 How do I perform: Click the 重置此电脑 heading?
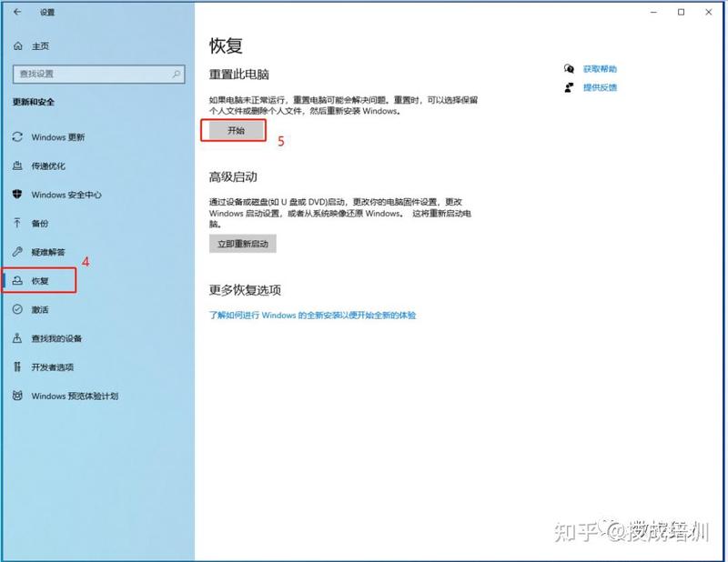pos(239,75)
